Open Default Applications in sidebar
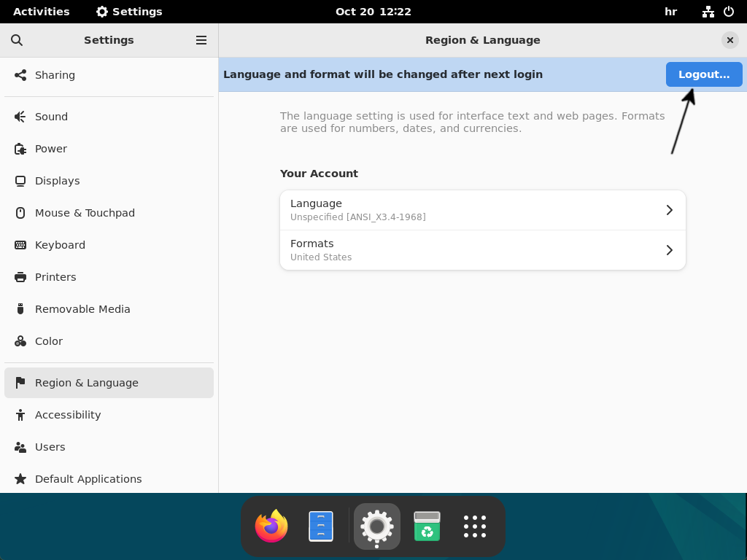 (21, 478)
